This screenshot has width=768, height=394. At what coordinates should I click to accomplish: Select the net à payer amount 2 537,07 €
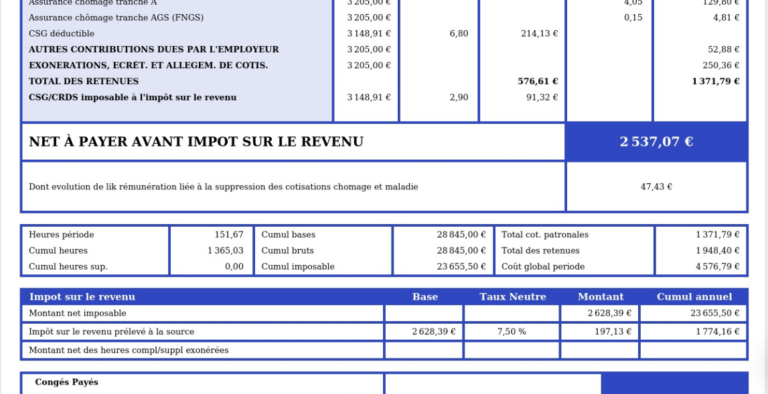(656, 142)
